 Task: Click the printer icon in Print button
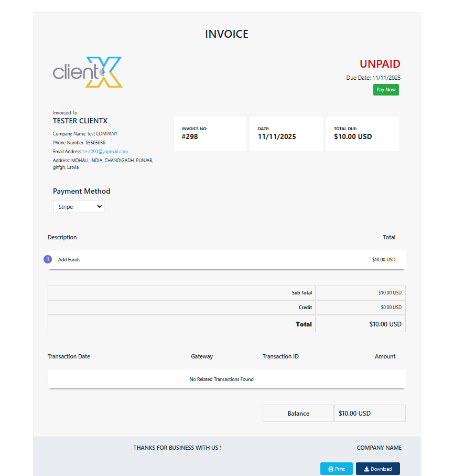[x=331, y=469]
